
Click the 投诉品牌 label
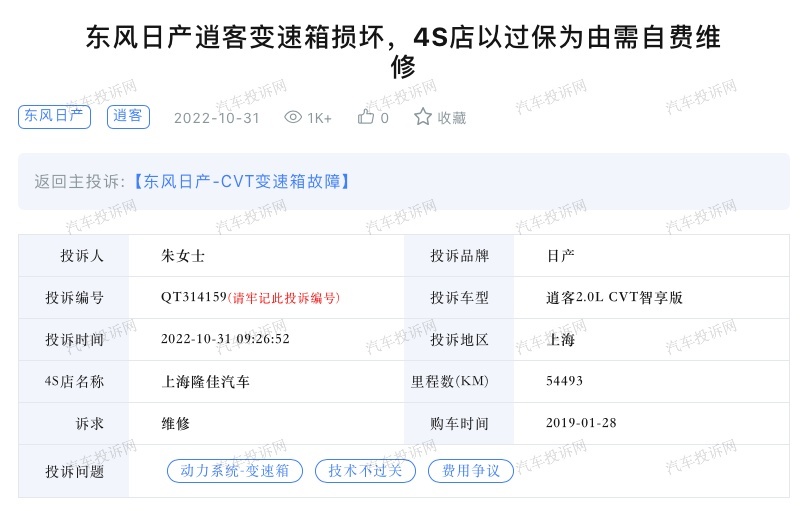point(459,256)
